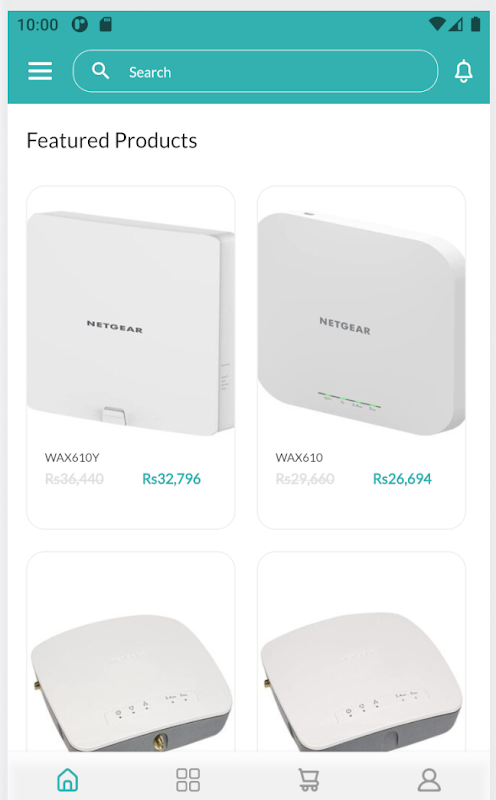Viewport: 496px width, 800px height.
Task: Open the access point with the gold connector on its front edge
Action: click(131, 679)
